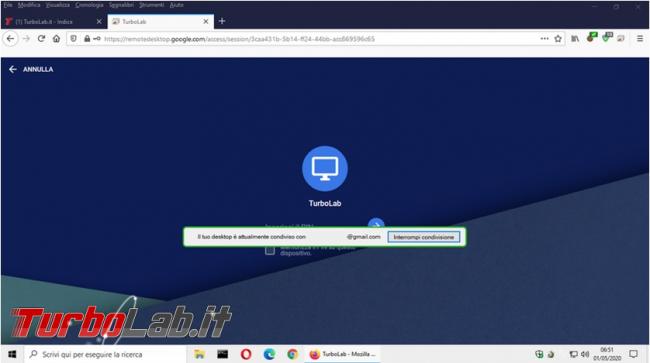This screenshot has width=650, height=363.
Task: Open the Firefox hamburger menu
Action: pyautogui.click(x=640, y=39)
